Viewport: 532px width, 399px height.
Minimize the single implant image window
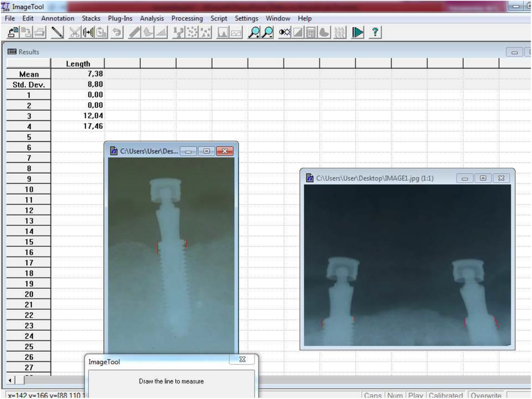pyautogui.click(x=189, y=151)
